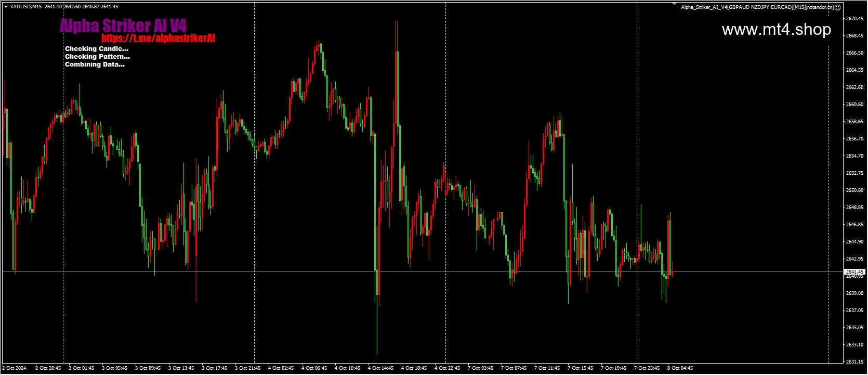868x375 pixels.
Task: Click the 2 Oct 20:45 time label
Action: (48, 368)
